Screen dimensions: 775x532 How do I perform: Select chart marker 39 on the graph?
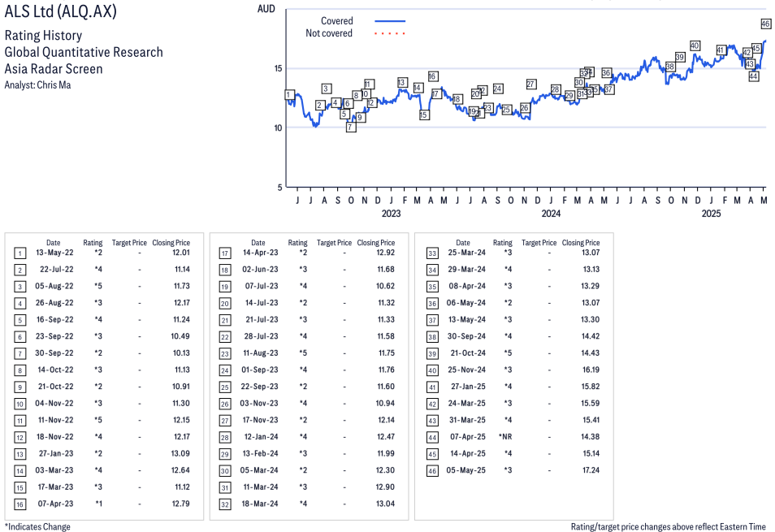pos(680,58)
